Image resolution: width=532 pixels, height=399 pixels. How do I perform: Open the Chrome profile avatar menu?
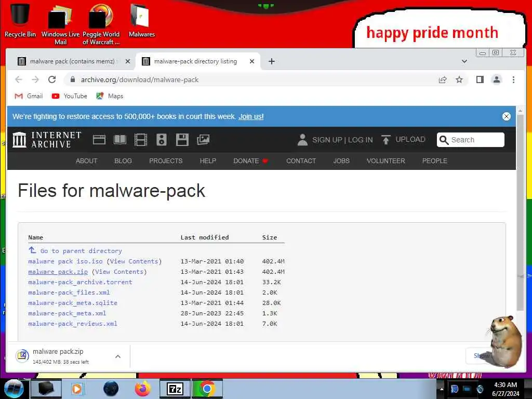(496, 79)
